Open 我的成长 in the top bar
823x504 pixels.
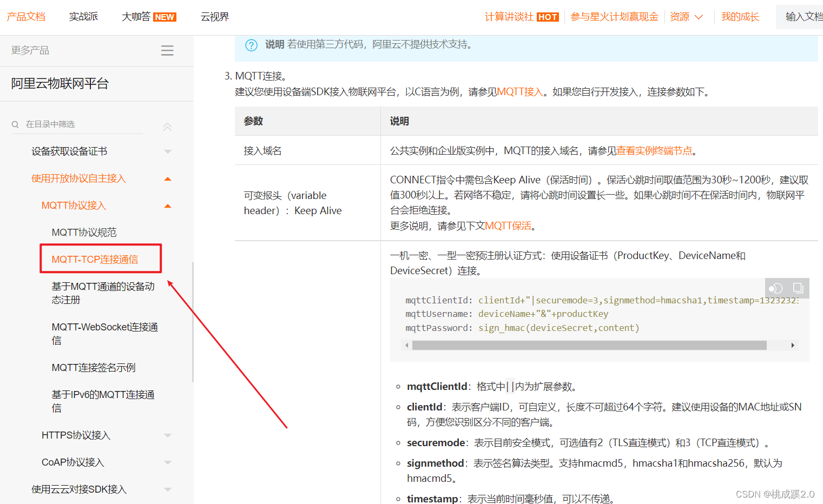click(740, 17)
